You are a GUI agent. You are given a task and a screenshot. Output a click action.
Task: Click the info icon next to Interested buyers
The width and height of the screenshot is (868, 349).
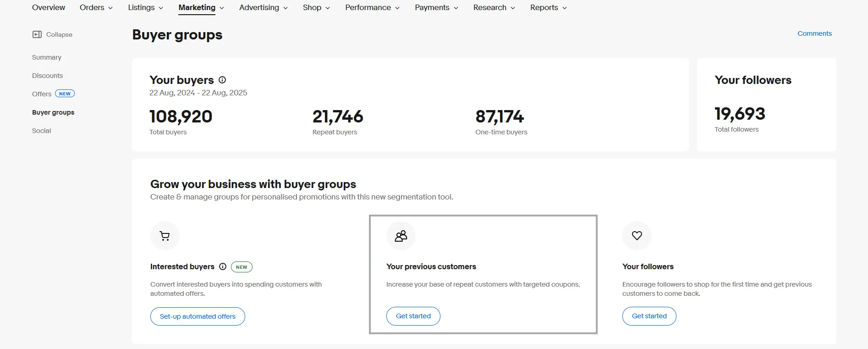point(223,266)
